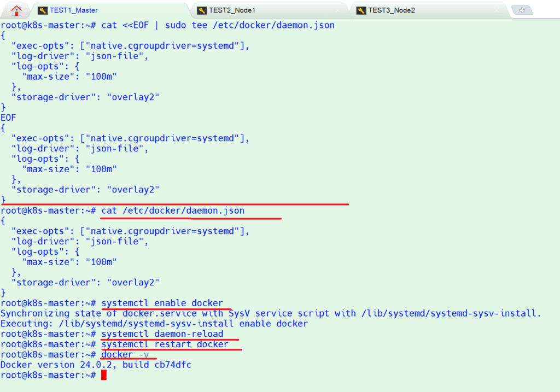Click the Docker version 24.0.2 output line
The image size is (560, 392).
(96, 365)
